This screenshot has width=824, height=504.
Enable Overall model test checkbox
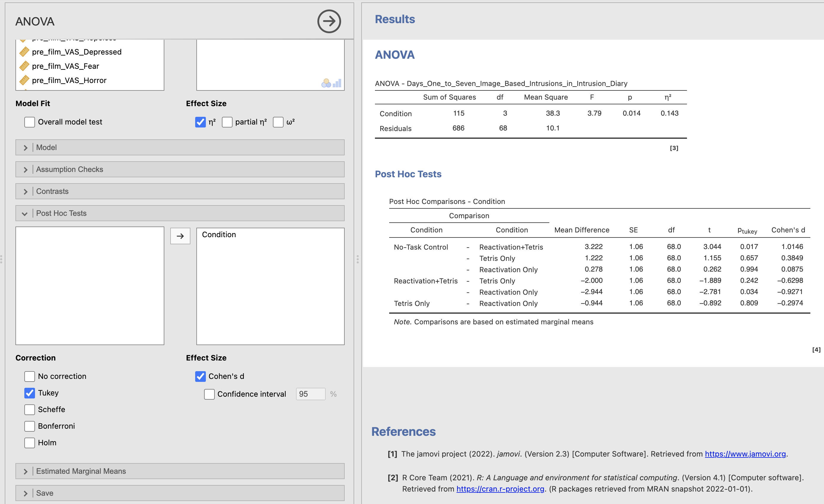click(x=29, y=122)
